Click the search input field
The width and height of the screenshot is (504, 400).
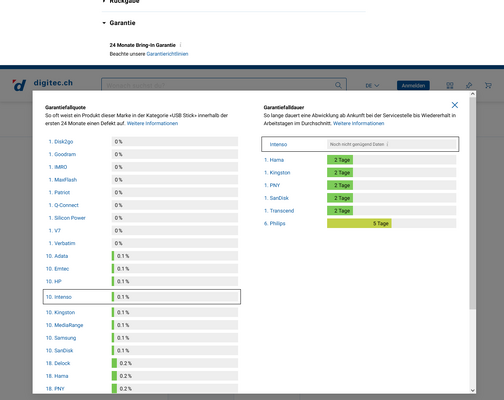pos(220,85)
